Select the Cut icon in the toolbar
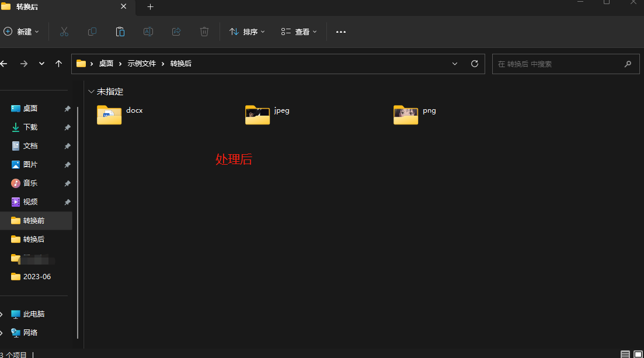Viewport: 644px width, 358px height. [x=64, y=32]
